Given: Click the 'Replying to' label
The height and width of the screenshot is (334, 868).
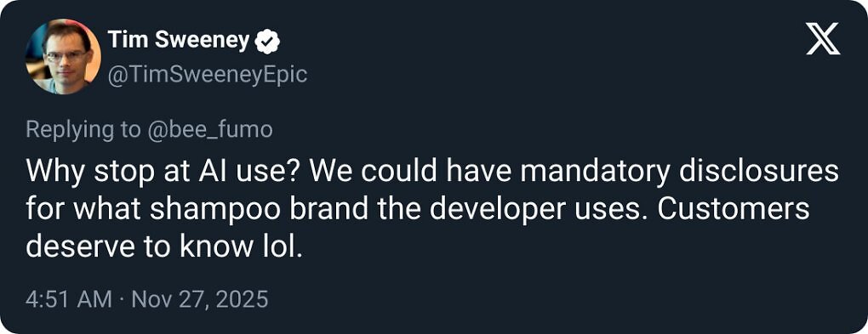Looking at the screenshot, I should pos(83,131).
